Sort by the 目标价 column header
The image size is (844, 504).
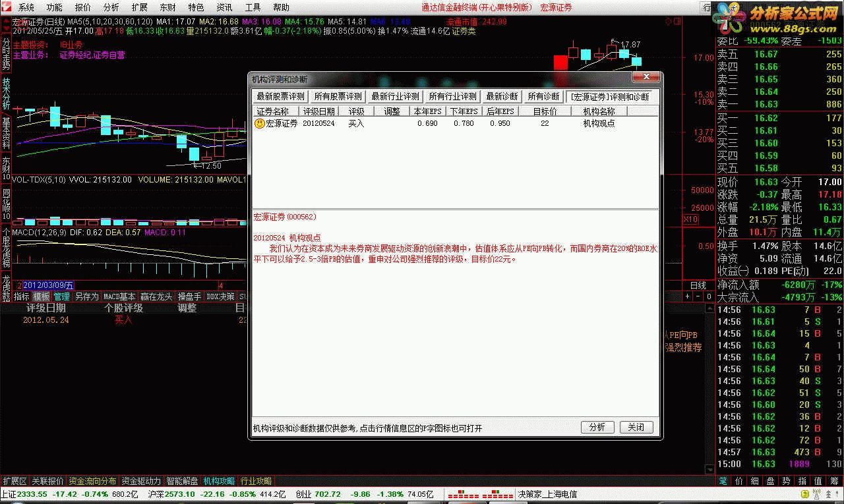545,111
